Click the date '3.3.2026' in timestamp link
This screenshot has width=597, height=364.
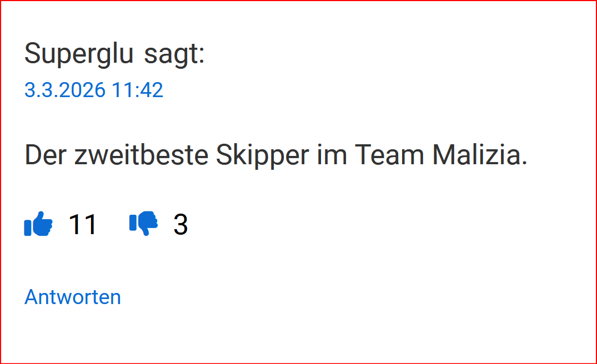65,90
